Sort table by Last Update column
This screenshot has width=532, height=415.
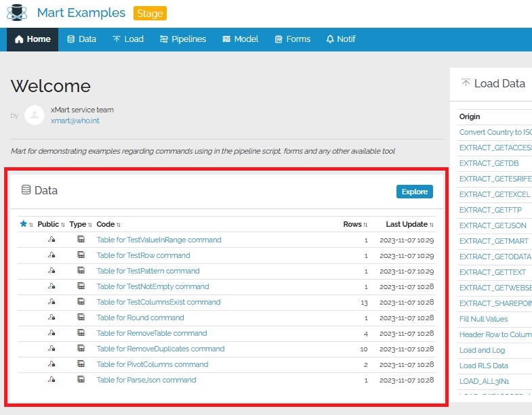(410, 224)
